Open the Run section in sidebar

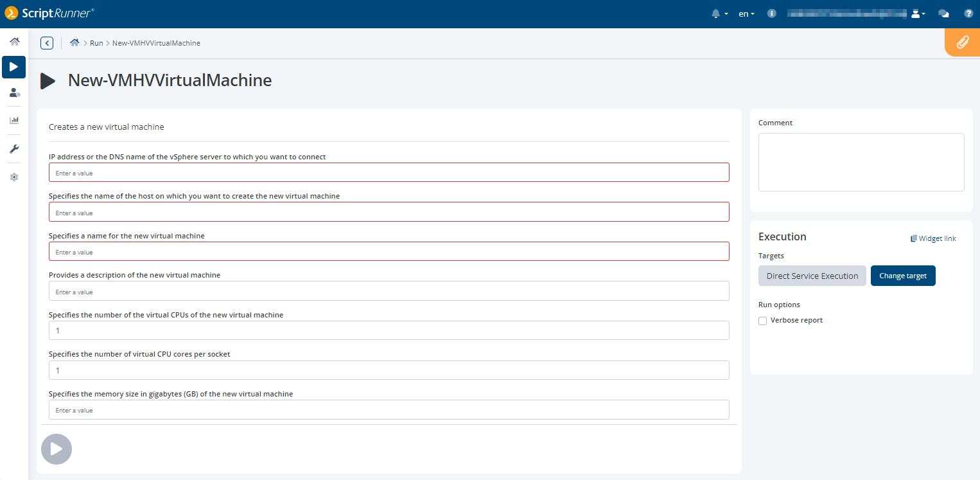[14, 67]
